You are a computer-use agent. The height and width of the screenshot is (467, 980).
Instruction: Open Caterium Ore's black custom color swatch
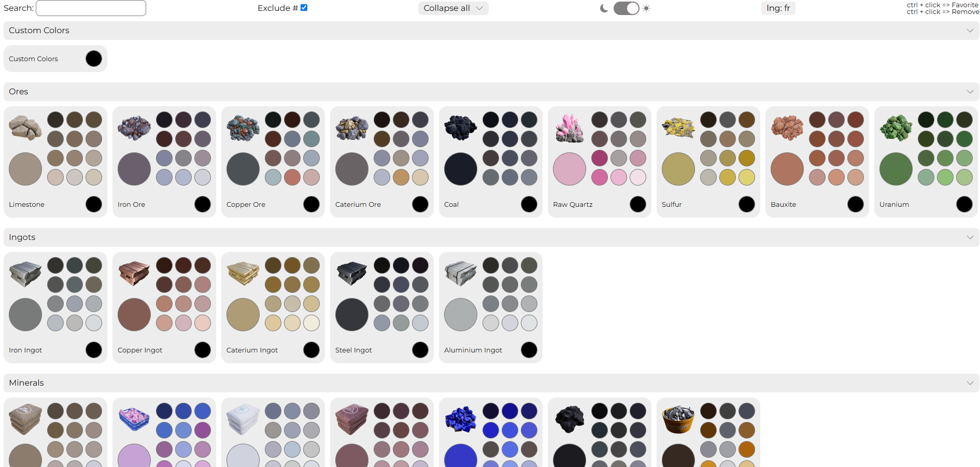pos(420,204)
